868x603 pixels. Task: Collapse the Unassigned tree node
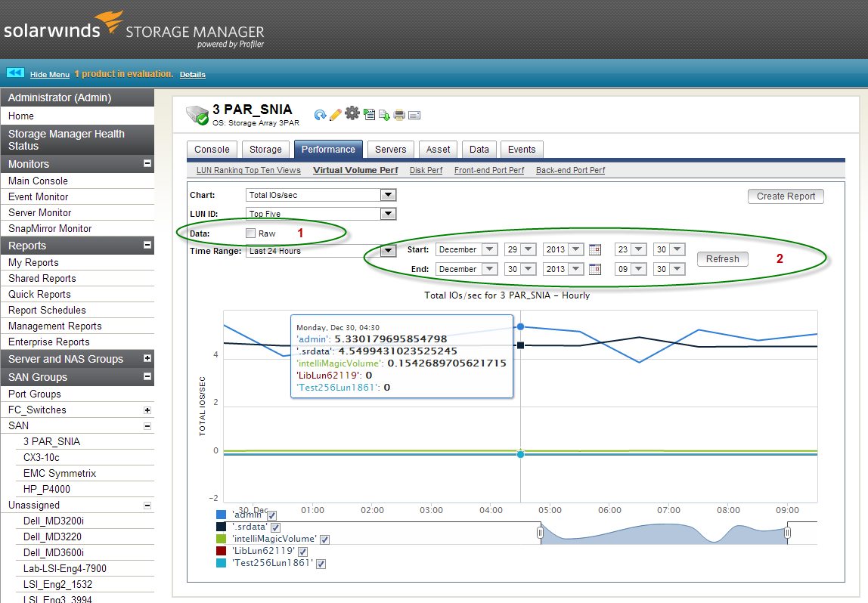pyautogui.click(x=147, y=505)
